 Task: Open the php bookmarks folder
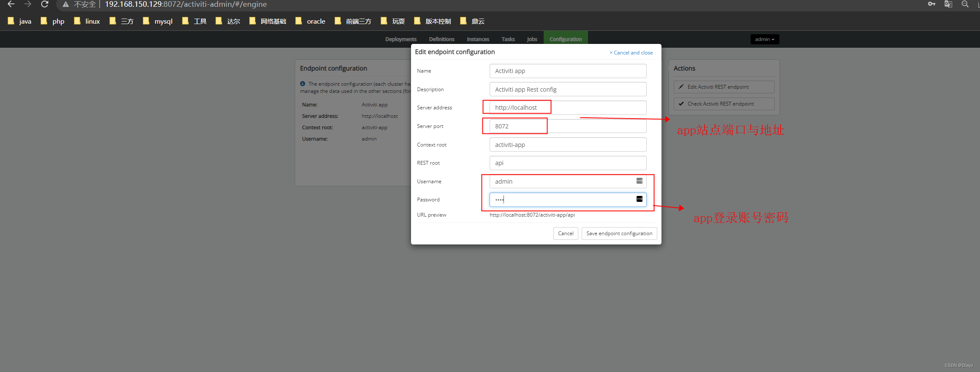[52, 21]
